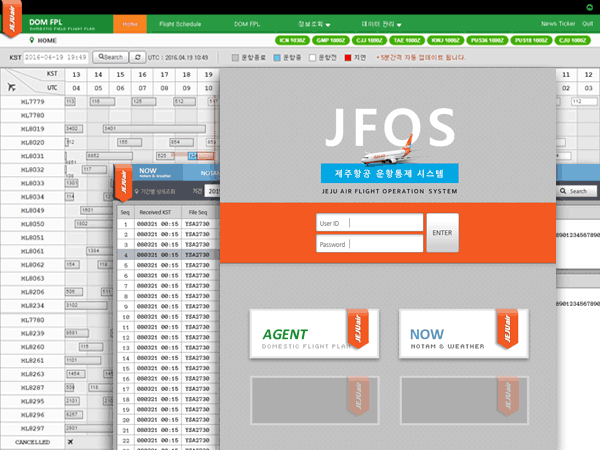Image resolution: width=600 pixels, height=450 pixels.
Task: Click the red 지연 legend swatch
Action: [347, 58]
